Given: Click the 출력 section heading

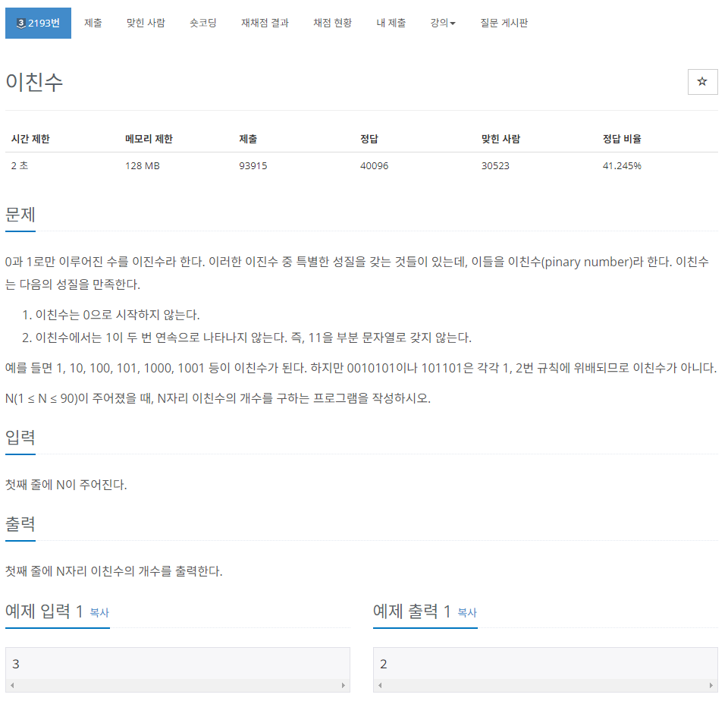Looking at the screenshot, I should (x=20, y=524).
